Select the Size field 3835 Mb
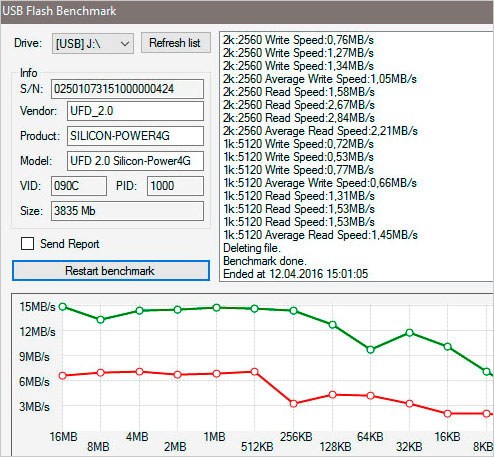Image resolution: width=494 pixels, height=457 pixels. point(127,211)
